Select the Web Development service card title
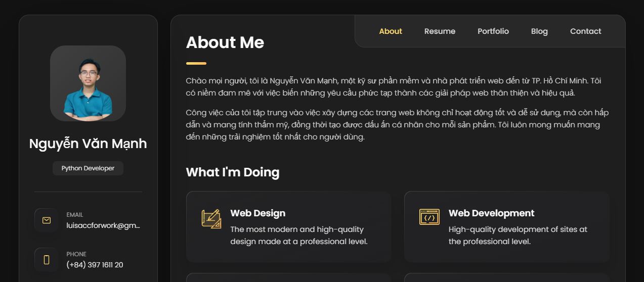The image size is (644, 282). coord(491,213)
